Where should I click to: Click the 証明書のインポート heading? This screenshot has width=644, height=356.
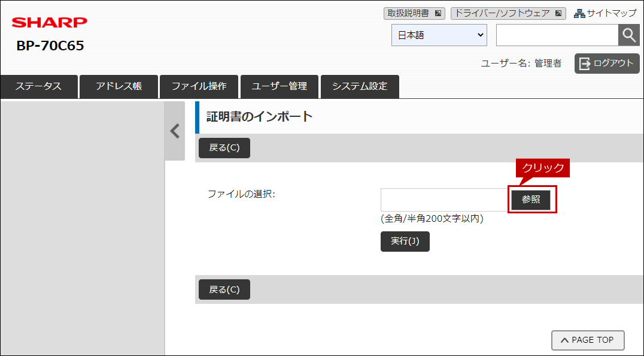point(259,117)
